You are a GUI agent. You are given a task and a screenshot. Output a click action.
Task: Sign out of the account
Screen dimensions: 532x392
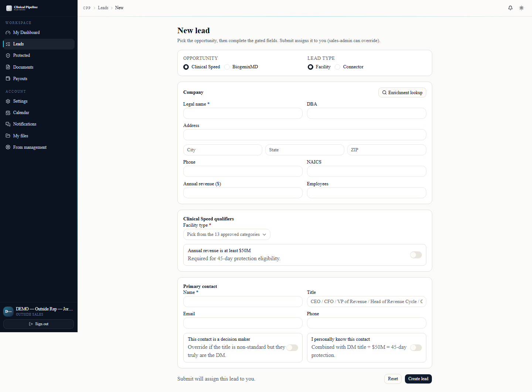pos(39,324)
